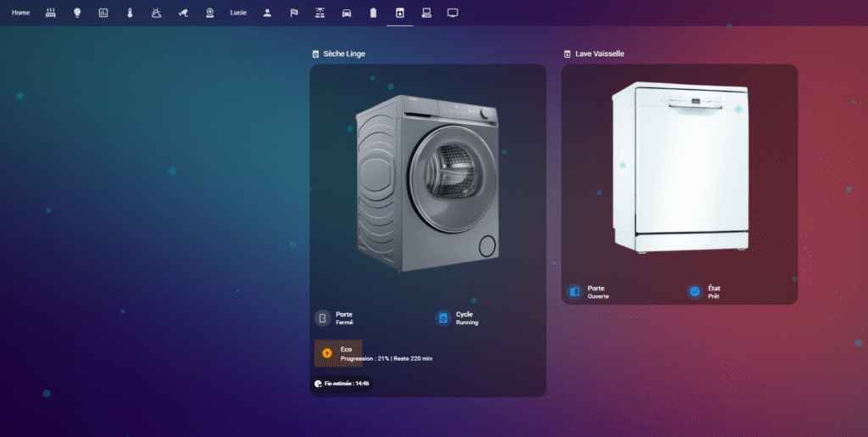The height and width of the screenshot is (437, 868).
Task: Open the light bulb lighting view
Action: point(77,13)
